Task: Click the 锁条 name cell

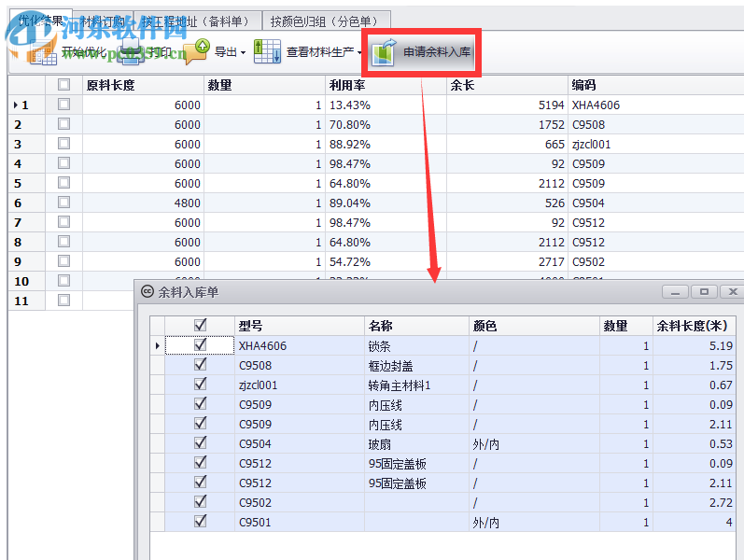Action: [x=416, y=346]
